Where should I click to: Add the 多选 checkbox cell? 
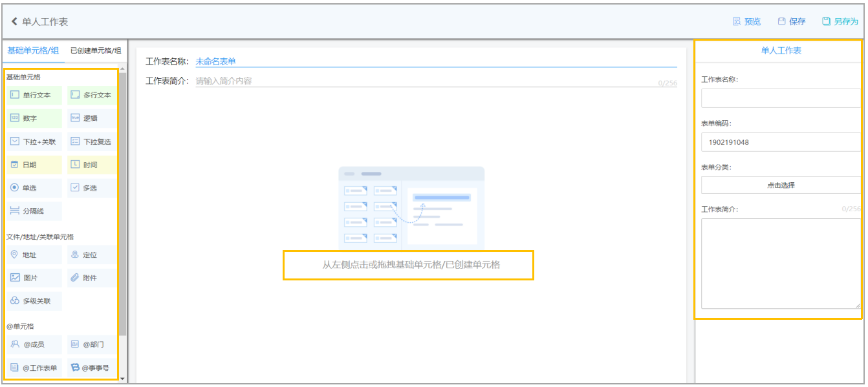[92, 188]
